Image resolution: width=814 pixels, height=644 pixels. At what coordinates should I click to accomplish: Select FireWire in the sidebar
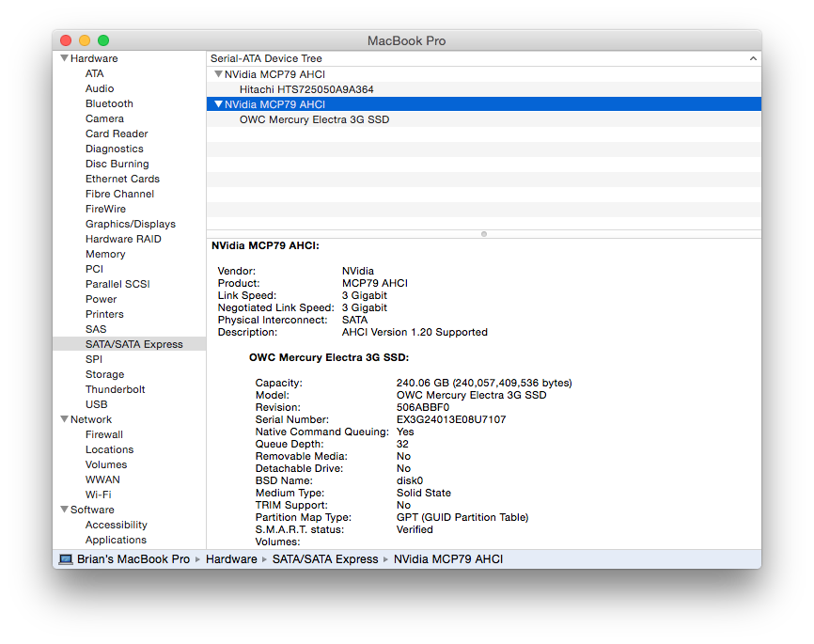[105, 210]
